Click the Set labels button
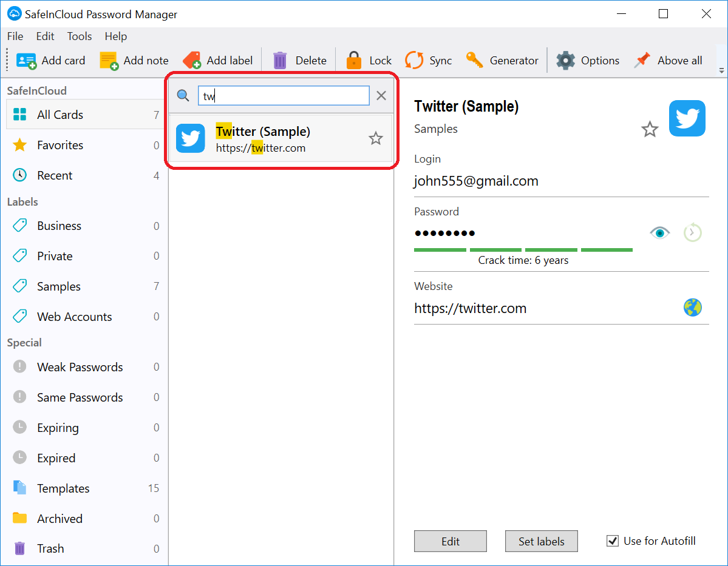The width and height of the screenshot is (728, 566). coord(542,541)
